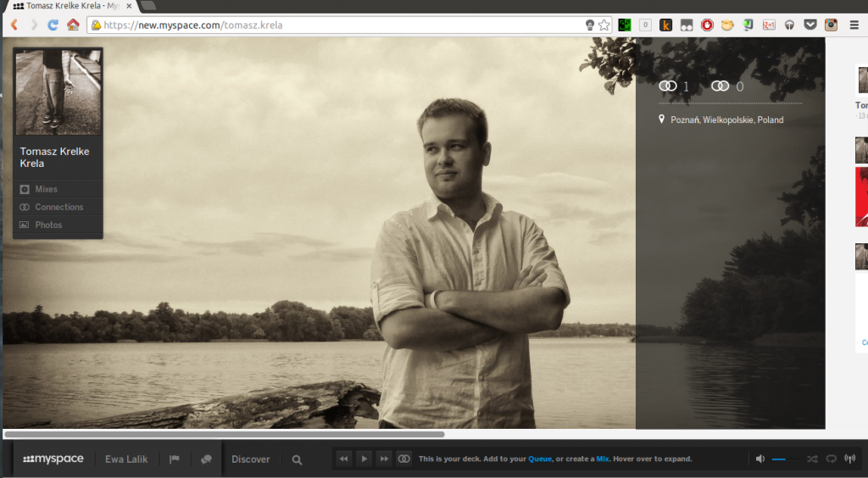Open the green monitor extension icon
Screen dimensions: 868x478
748,25
